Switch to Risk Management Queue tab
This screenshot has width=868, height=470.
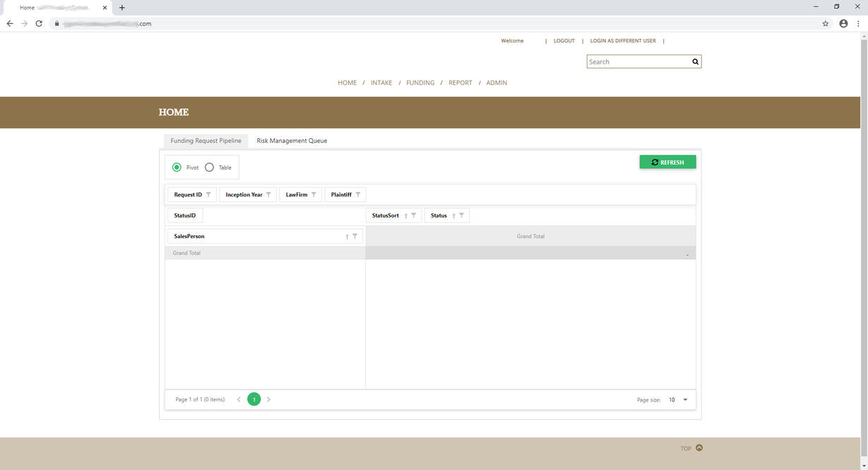(292, 141)
